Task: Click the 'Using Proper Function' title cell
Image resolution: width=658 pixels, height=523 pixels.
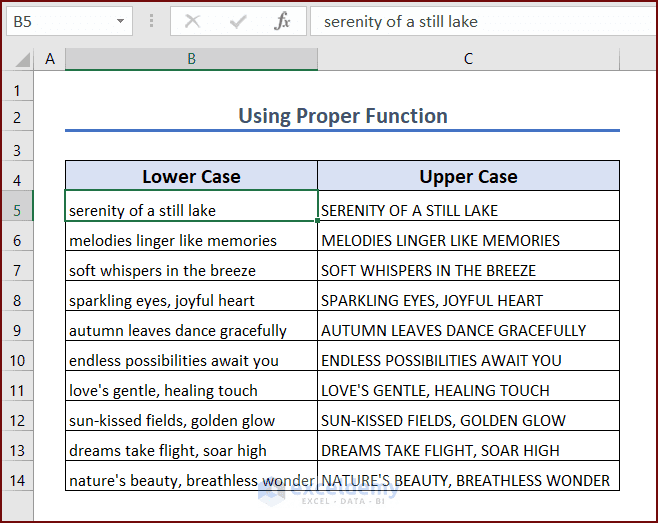Action: (x=342, y=116)
